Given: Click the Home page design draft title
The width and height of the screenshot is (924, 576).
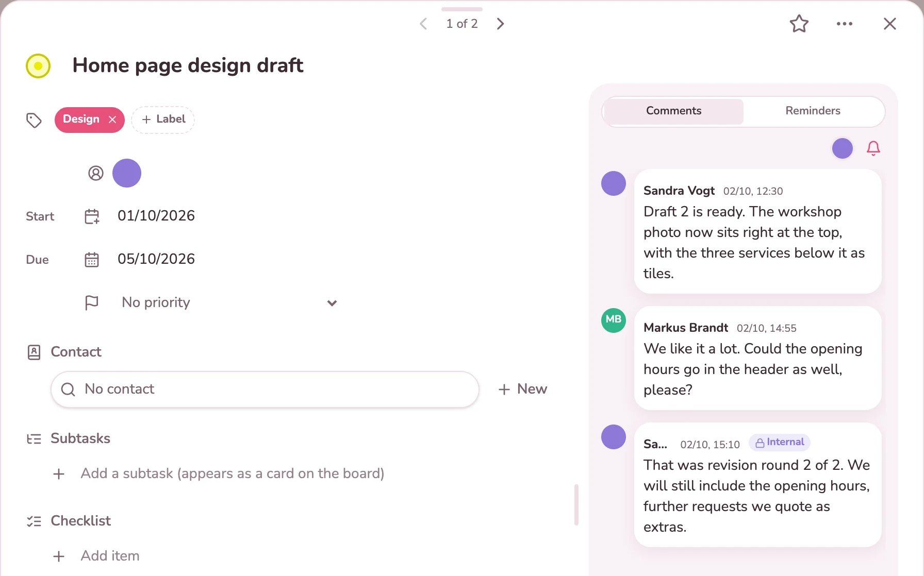Looking at the screenshot, I should [x=188, y=65].
